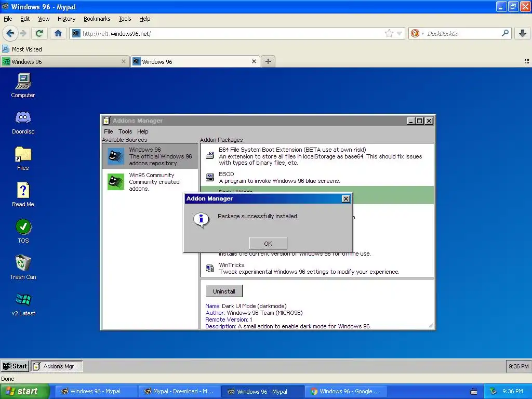Open the bookmark dropdown arrow beside star
The image size is (532, 399).
400,33
